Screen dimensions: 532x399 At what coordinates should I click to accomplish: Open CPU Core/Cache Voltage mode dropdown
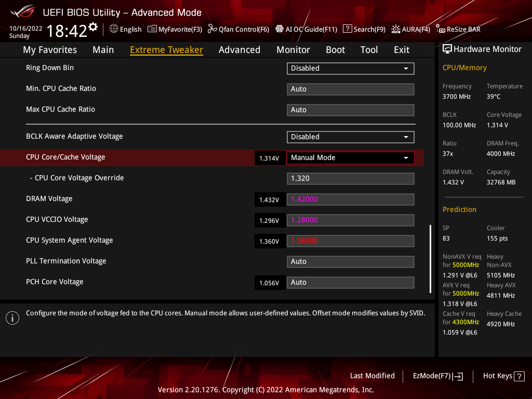[x=351, y=158]
